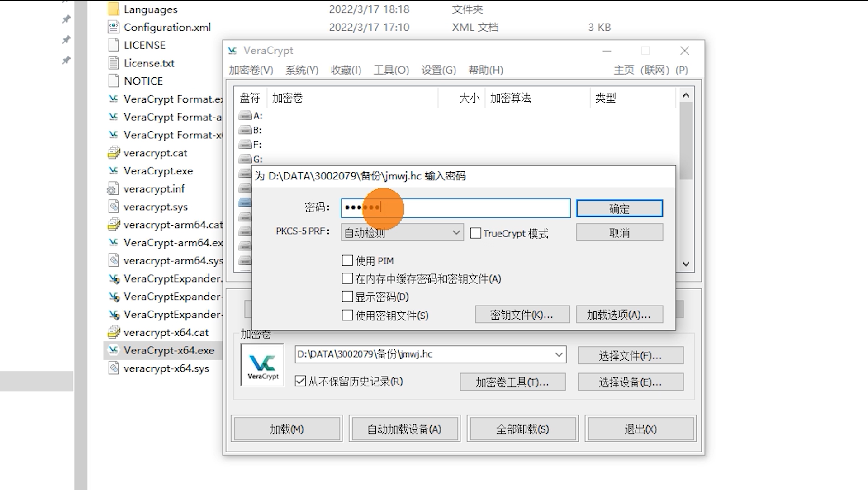
Task: Open the 加密卷(V) menu
Action: coord(251,70)
